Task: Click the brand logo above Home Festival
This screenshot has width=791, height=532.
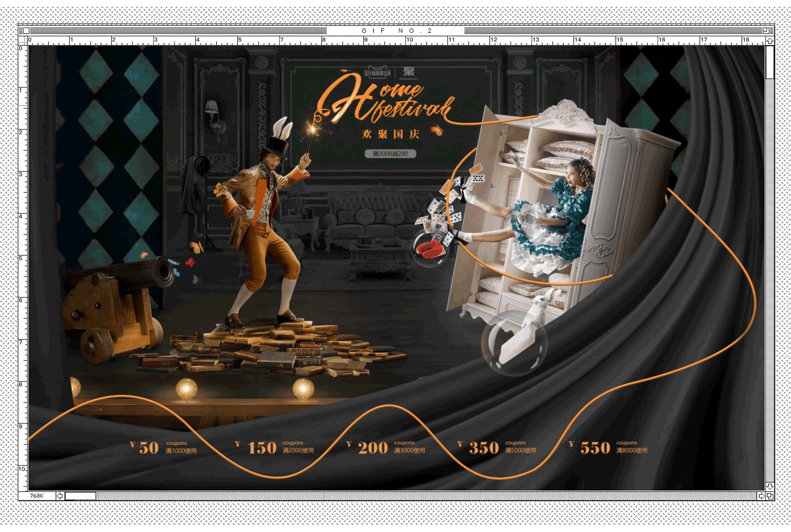Action: 390,73
